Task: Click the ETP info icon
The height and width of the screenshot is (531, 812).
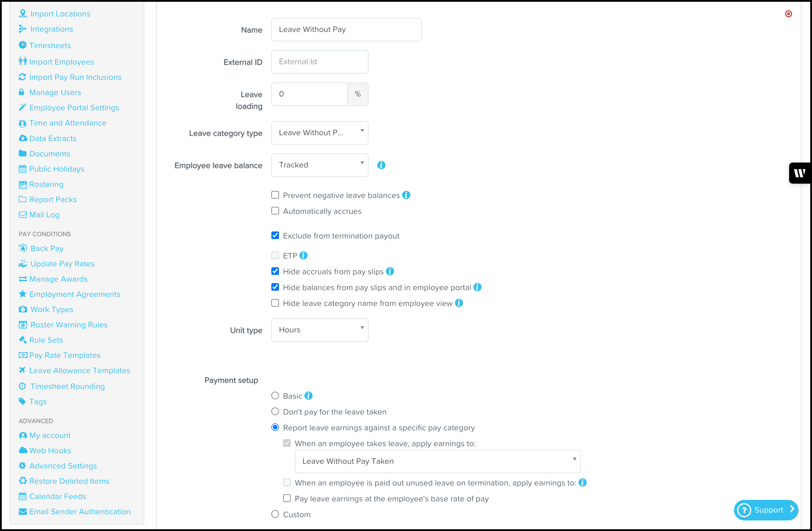Action: click(303, 255)
